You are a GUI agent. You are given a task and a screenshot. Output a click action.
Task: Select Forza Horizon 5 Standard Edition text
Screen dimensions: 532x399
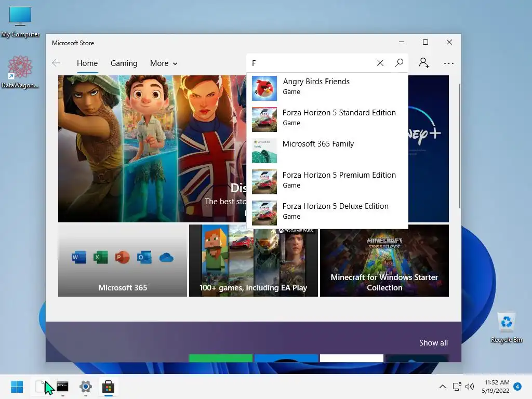339,113
